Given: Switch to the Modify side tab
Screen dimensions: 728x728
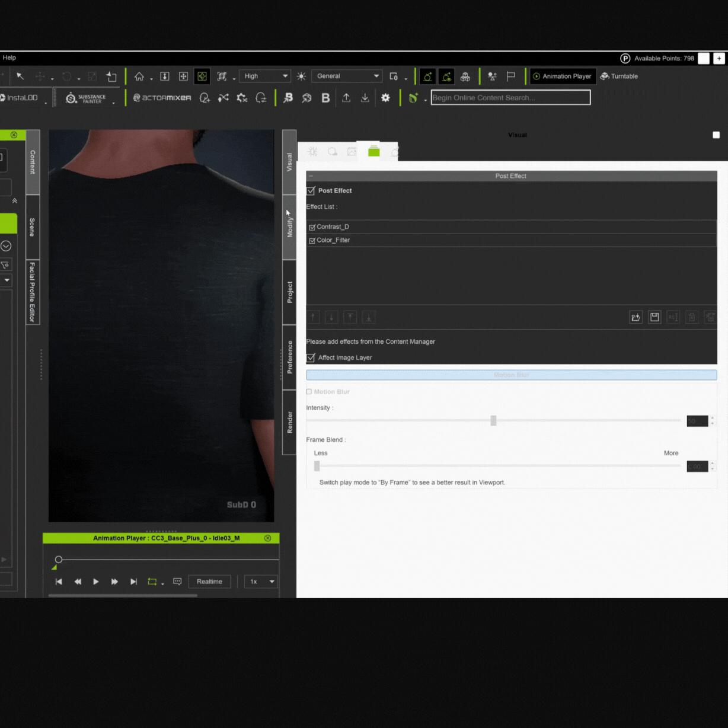Looking at the screenshot, I should pos(289,227).
